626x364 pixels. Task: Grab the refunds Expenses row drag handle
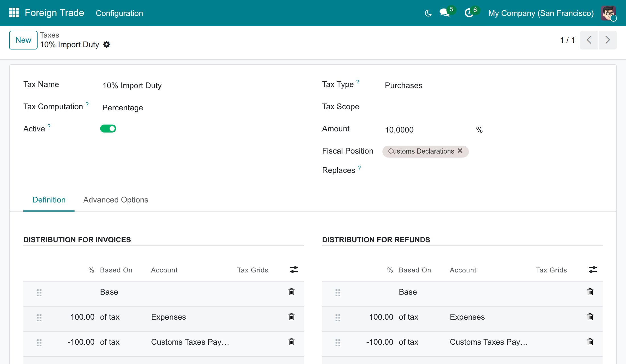pos(338,317)
